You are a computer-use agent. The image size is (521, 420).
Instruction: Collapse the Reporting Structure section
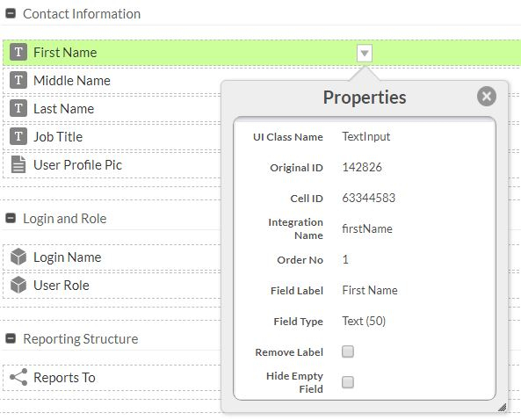click(11, 338)
